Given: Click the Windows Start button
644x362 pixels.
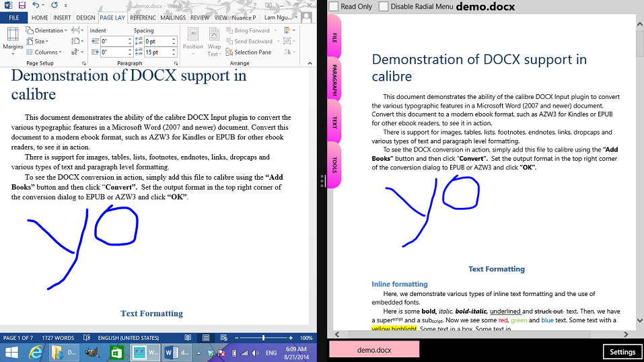Looking at the screenshot, I should [11, 353].
